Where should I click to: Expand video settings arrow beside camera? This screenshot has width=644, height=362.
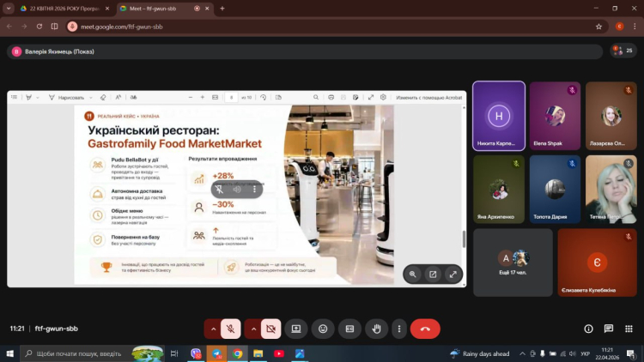click(x=253, y=329)
